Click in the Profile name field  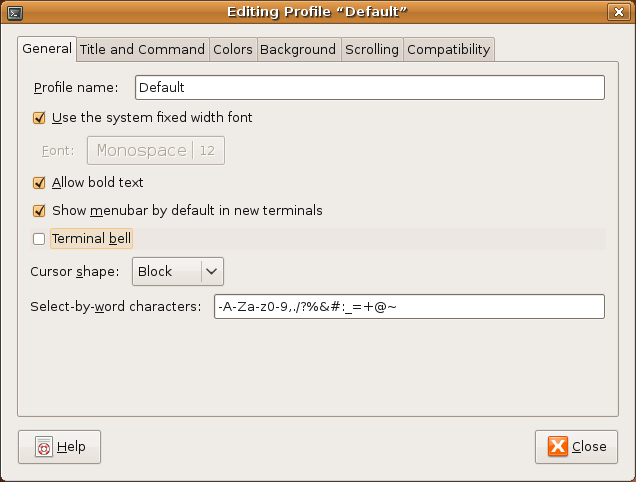pos(369,88)
